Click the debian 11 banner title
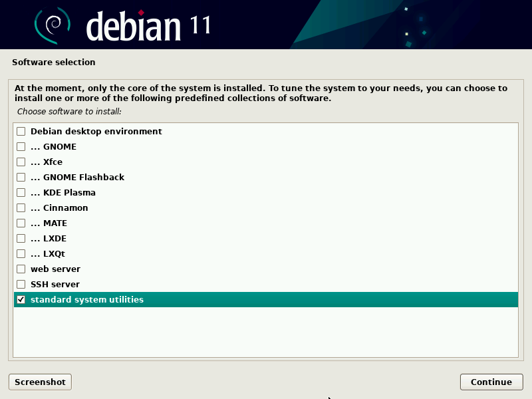The width and height of the screenshot is (532, 399). 148,26
